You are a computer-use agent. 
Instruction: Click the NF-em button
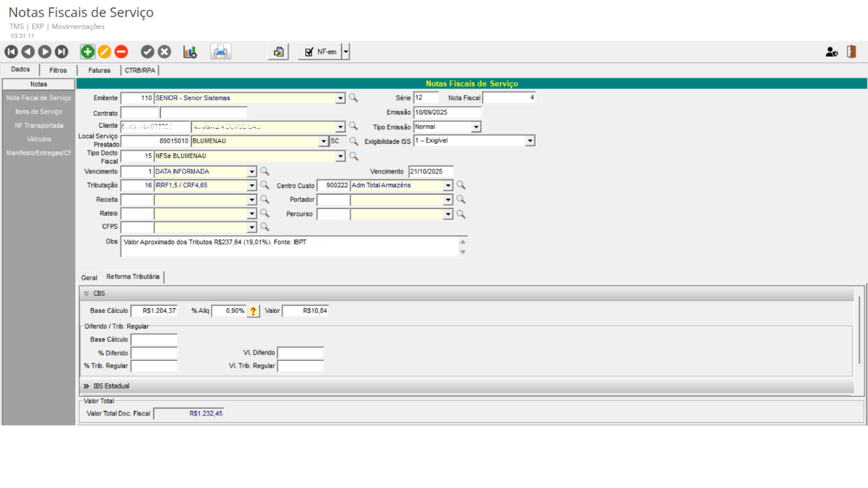pos(320,52)
